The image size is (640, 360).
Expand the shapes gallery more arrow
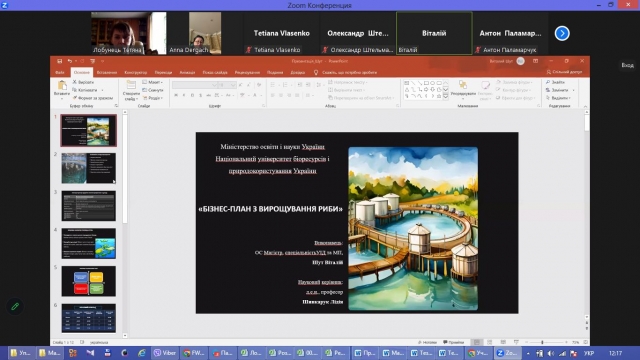coord(446,96)
